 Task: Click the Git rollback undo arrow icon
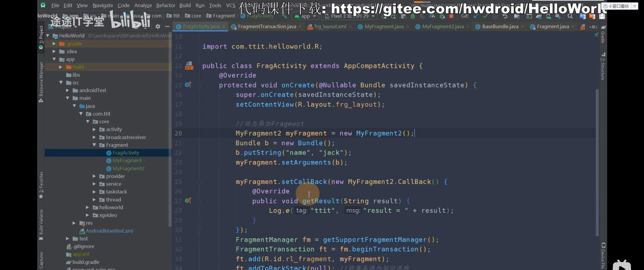point(505,16)
